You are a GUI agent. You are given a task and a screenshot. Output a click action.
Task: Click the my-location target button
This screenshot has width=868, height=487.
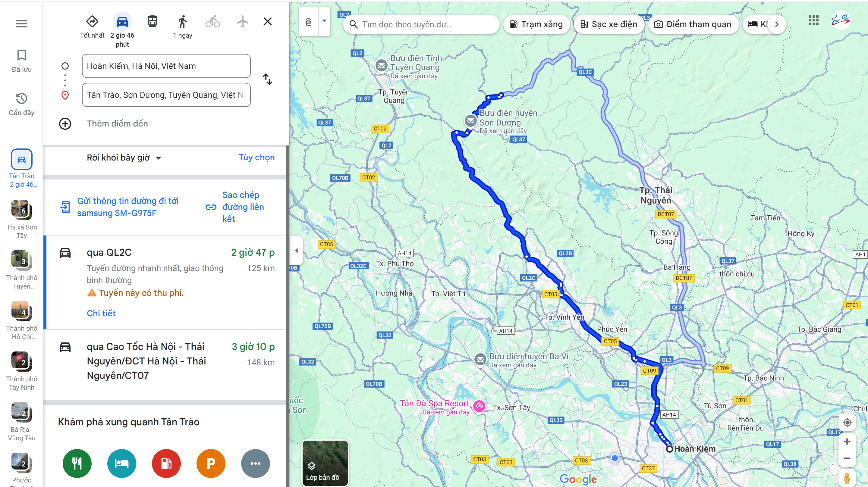point(847,422)
